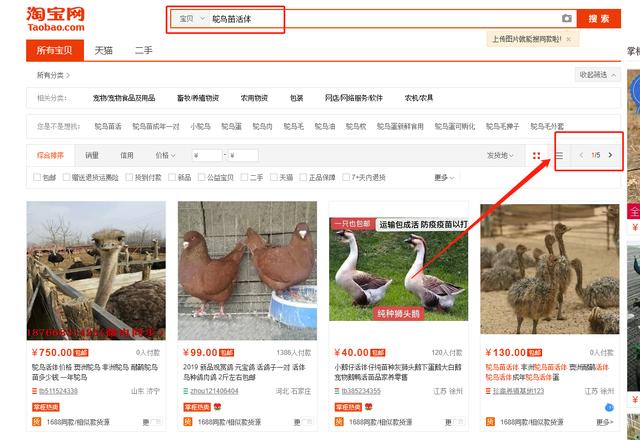
Task: Open seller link zhou121406404
Action: (214, 391)
